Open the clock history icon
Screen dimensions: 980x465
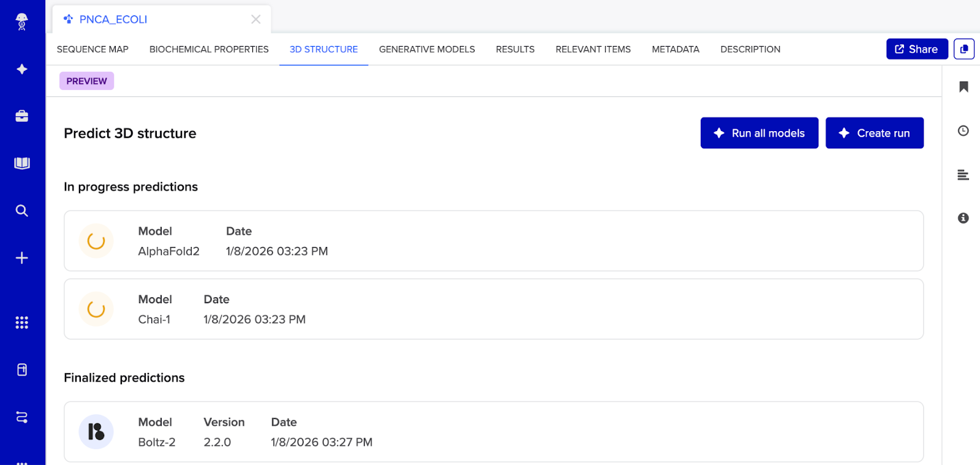coord(963,130)
